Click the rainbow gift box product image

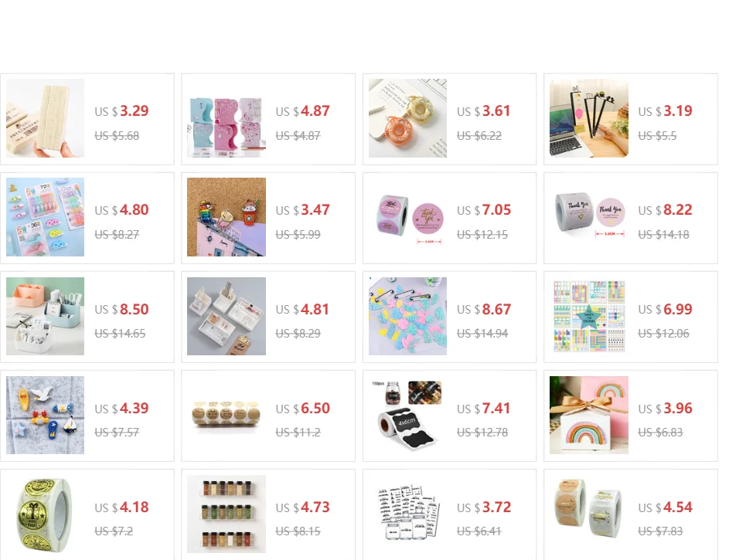[589, 415]
